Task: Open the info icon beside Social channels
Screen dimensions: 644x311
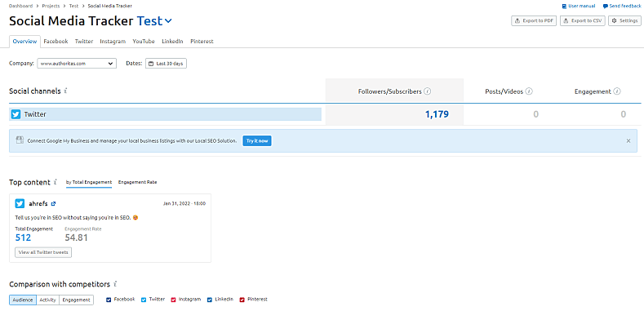Action: coord(66,91)
